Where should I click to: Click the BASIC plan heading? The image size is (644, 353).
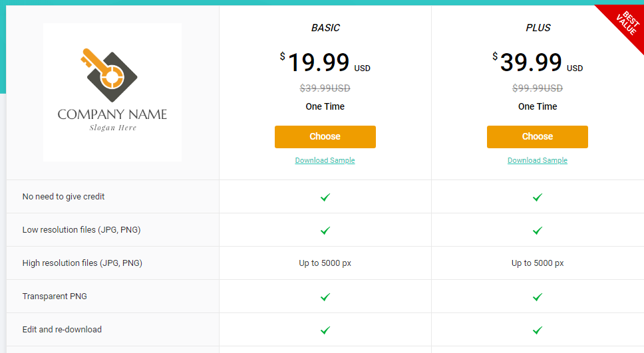pos(325,28)
